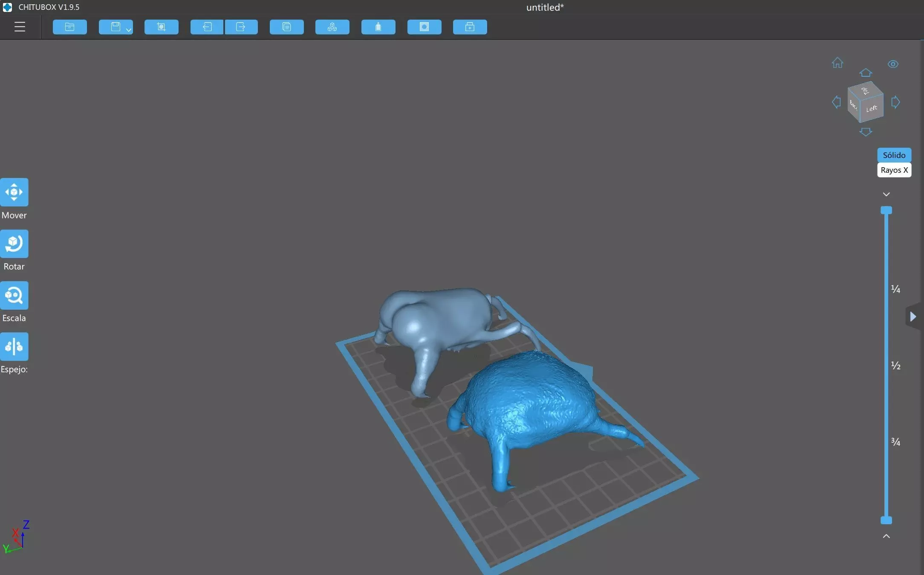
Task: Click the save project floppy icon
Action: tap(115, 27)
